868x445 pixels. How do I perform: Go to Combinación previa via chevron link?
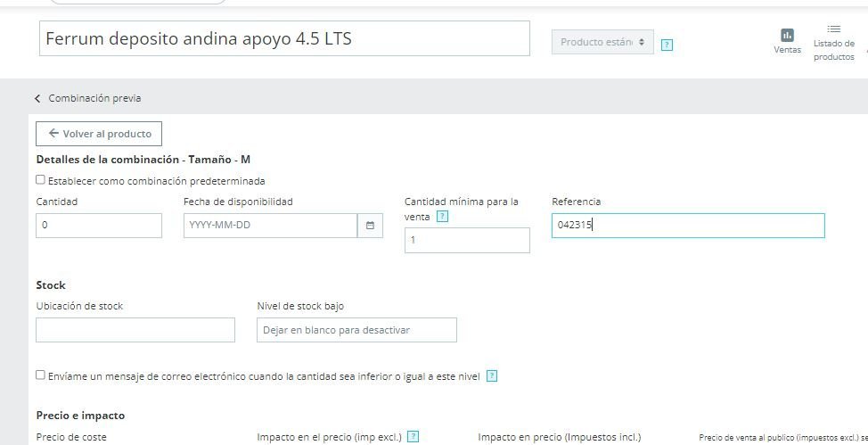(87, 98)
